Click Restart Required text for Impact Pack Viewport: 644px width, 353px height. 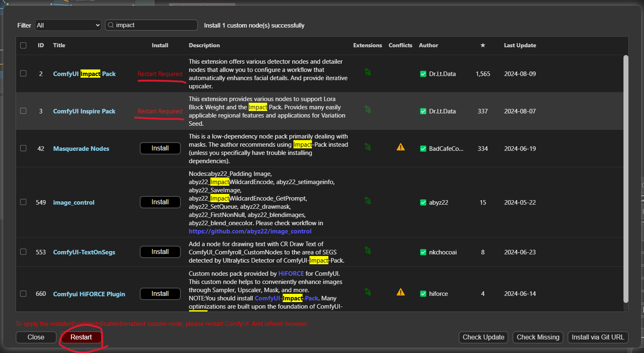(x=160, y=74)
